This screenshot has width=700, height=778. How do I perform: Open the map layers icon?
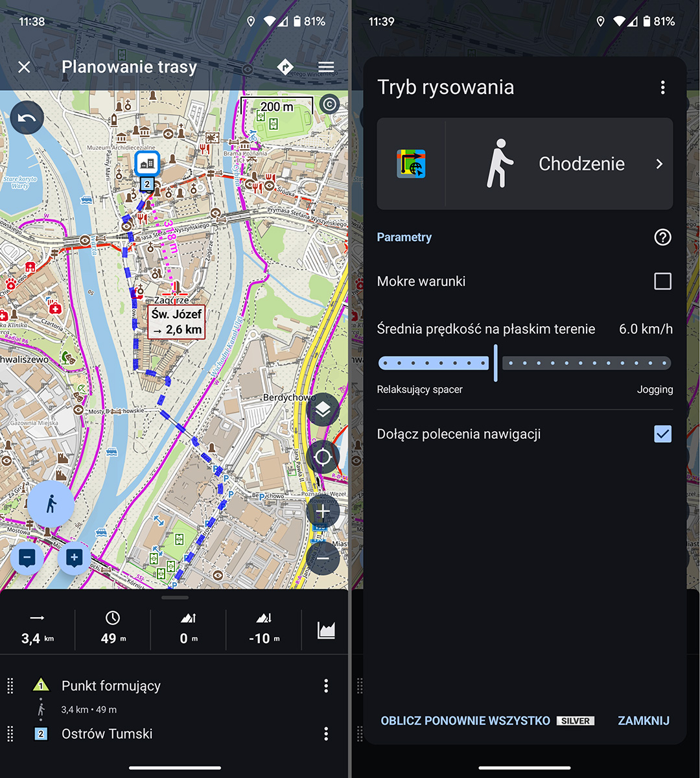coord(322,410)
